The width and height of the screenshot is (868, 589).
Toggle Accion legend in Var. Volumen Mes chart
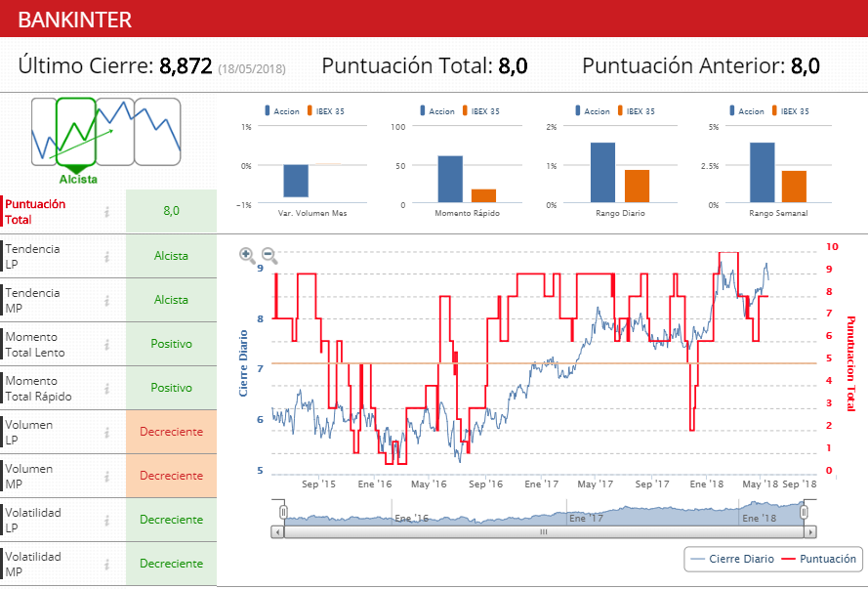click(282, 111)
